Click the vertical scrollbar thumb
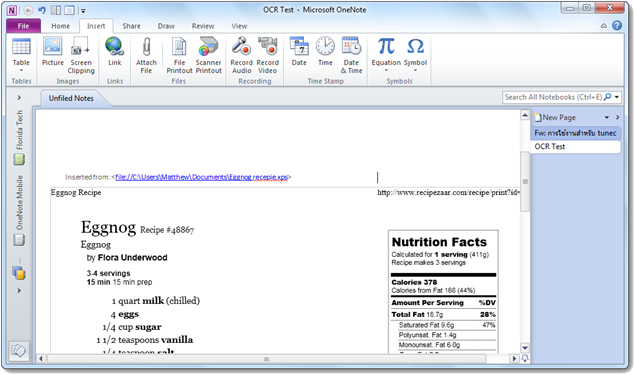 point(525,182)
